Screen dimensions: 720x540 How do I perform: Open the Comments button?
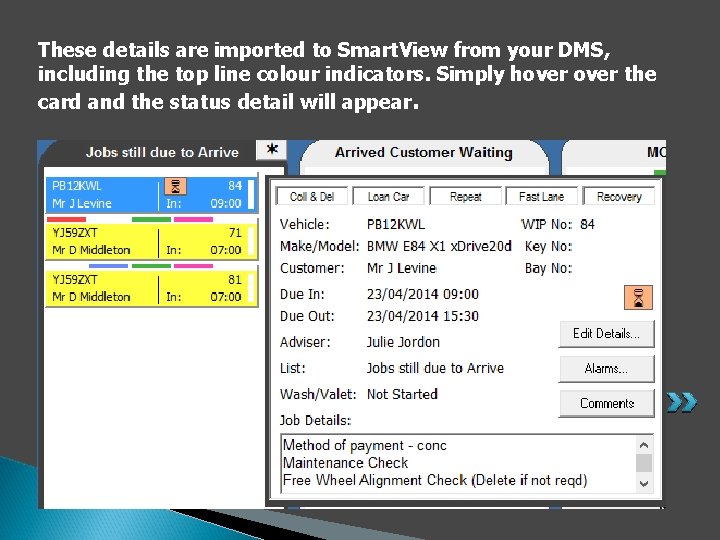tap(606, 404)
